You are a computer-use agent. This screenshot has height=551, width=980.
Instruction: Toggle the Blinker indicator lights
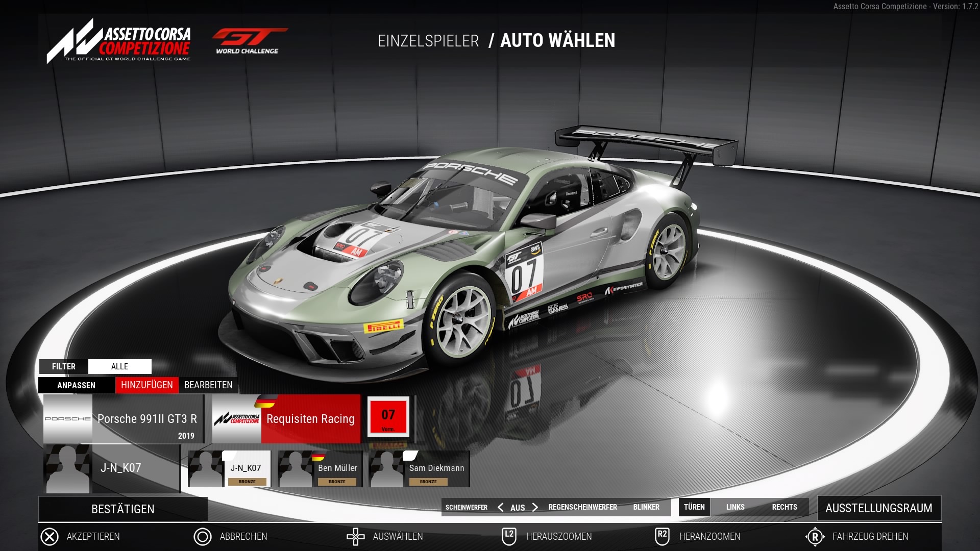(646, 507)
